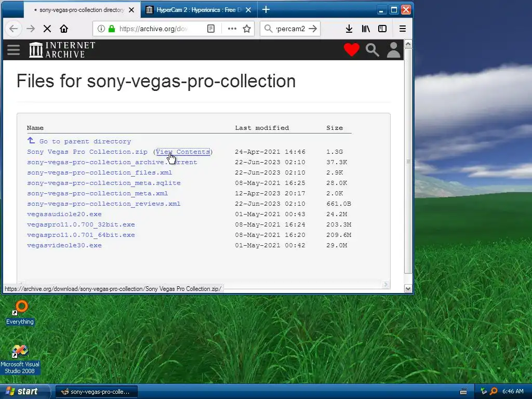Open the browser home page
The width and height of the screenshot is (532, 399).
pyautogui.click(x=64, y=29)
